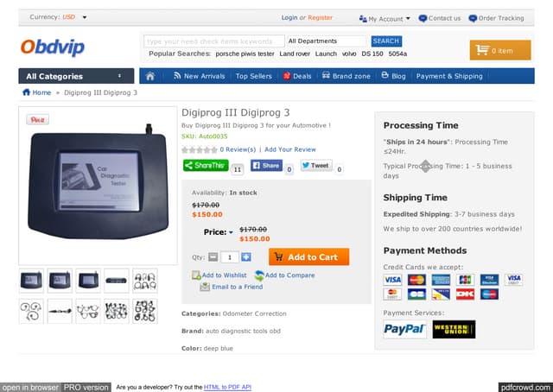The image size is (553, 392).
Task: Open Add Your Review link
Action: click(290, 149)
